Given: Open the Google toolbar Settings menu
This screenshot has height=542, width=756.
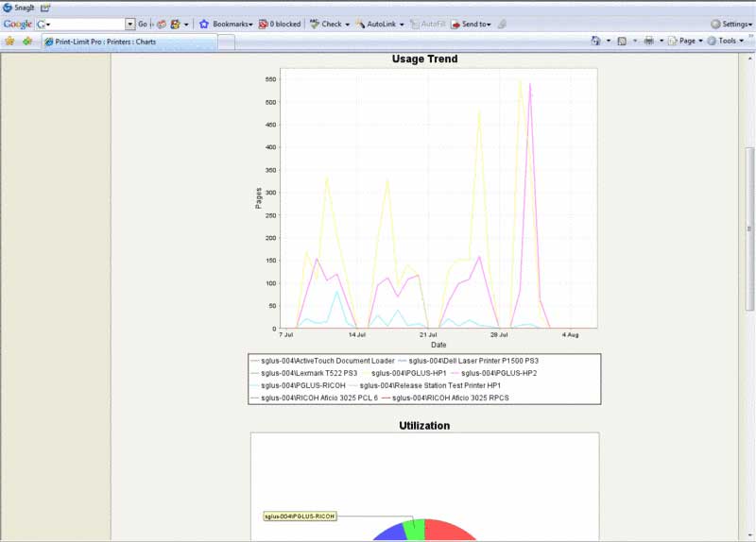Looking at the screenshot, I should [731, 24].
